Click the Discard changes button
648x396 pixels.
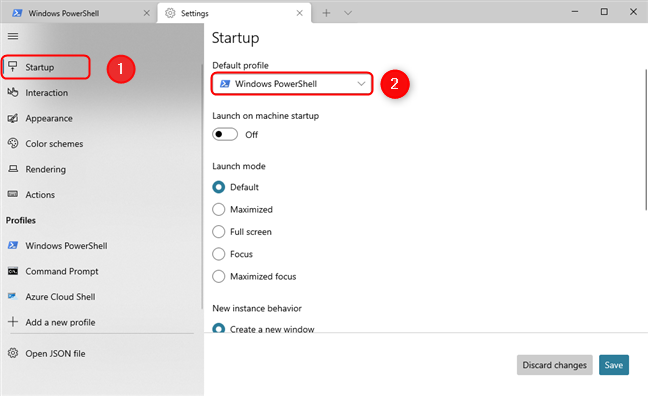tap(555, 365)
